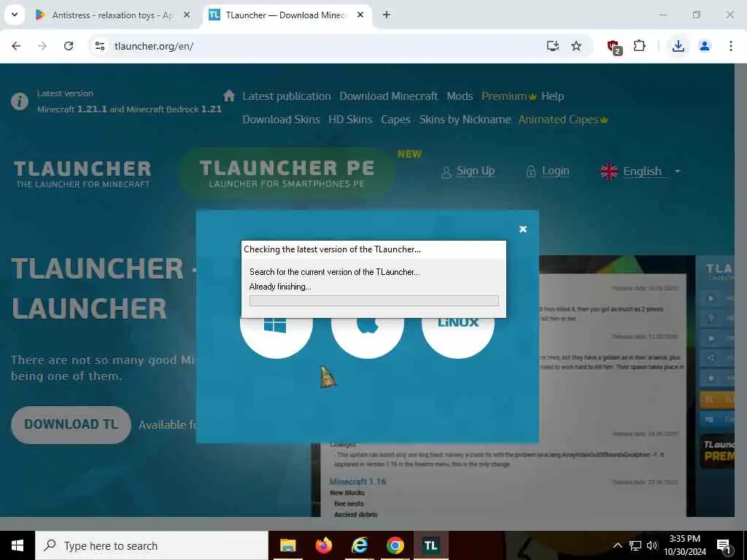Show hidden system tray icons
747x560 pixels.
tap(617, 545)
